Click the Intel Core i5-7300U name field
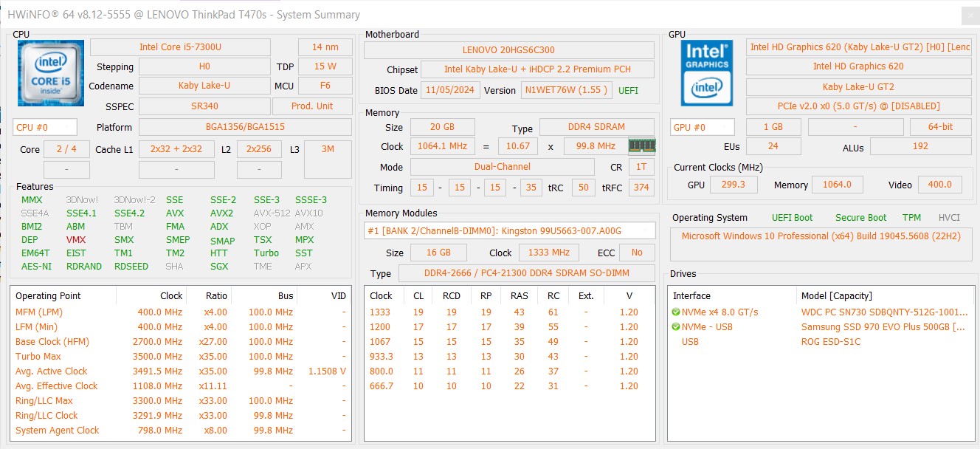The width and height of the screenshot is (980, 449). (181, 47)
